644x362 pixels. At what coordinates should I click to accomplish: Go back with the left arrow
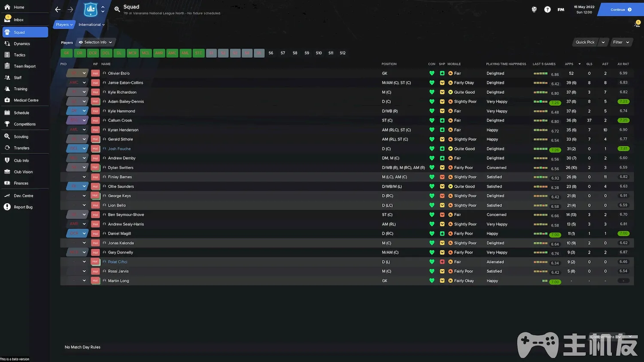(x=58, y=9)
